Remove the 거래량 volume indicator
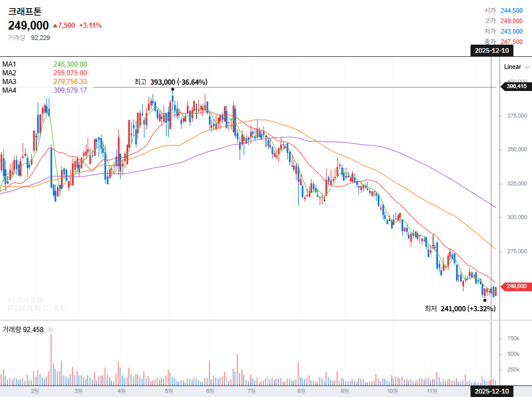Screen dimensions: 532x397 (x=50, y=330)
